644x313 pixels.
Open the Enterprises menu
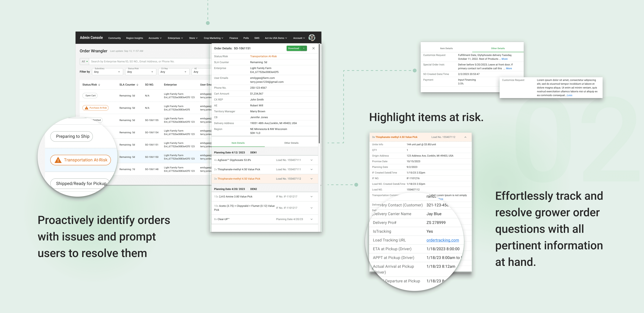click(175, 38)
